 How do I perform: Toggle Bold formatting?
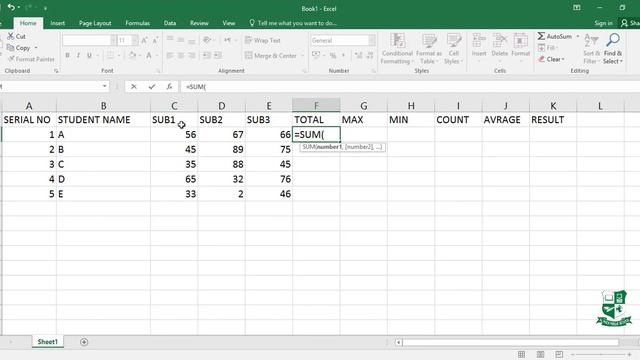(x=67, y=55)
